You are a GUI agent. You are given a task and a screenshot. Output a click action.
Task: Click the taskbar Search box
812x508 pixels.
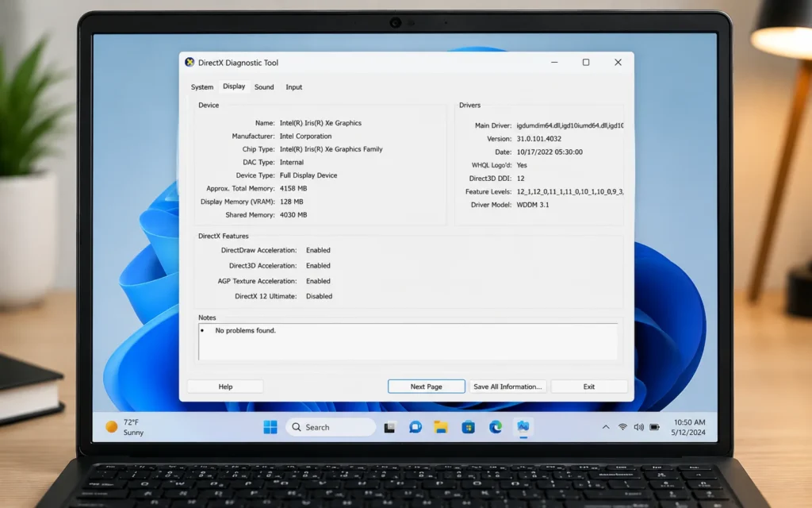click(x=331, y=427)
